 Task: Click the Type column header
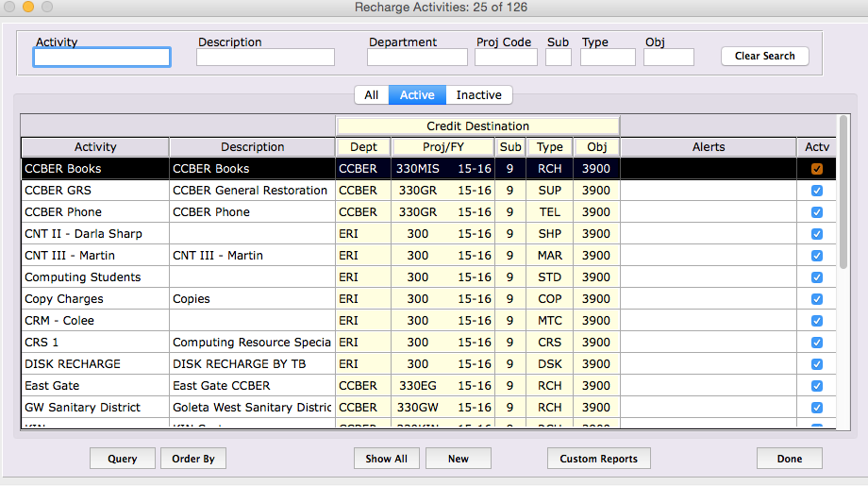550,147
